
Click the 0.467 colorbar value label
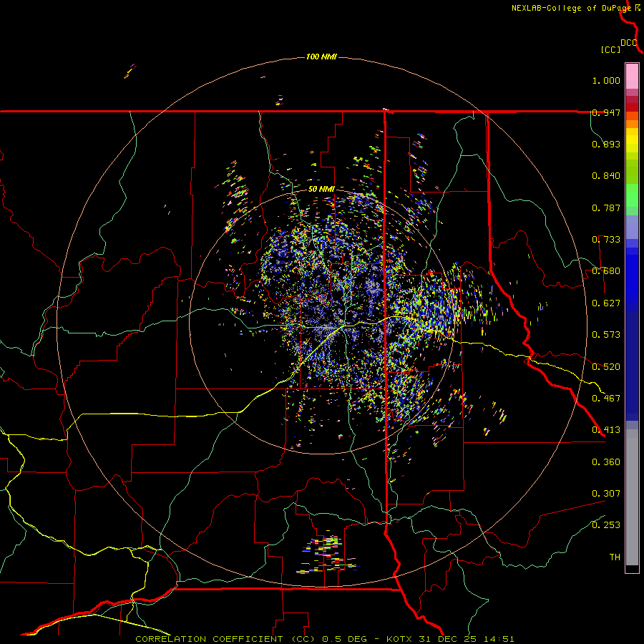(606, 398)
